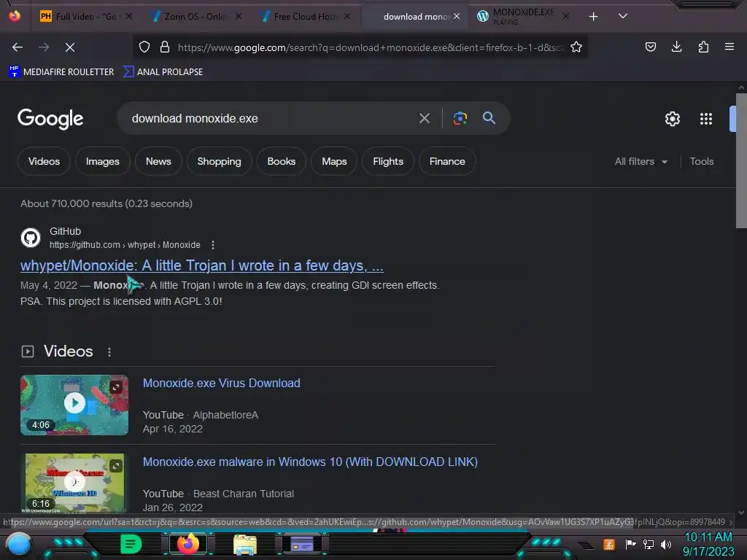The image size is (747, 560).
Task: Filter results by Maps
Action: point(334,161)
